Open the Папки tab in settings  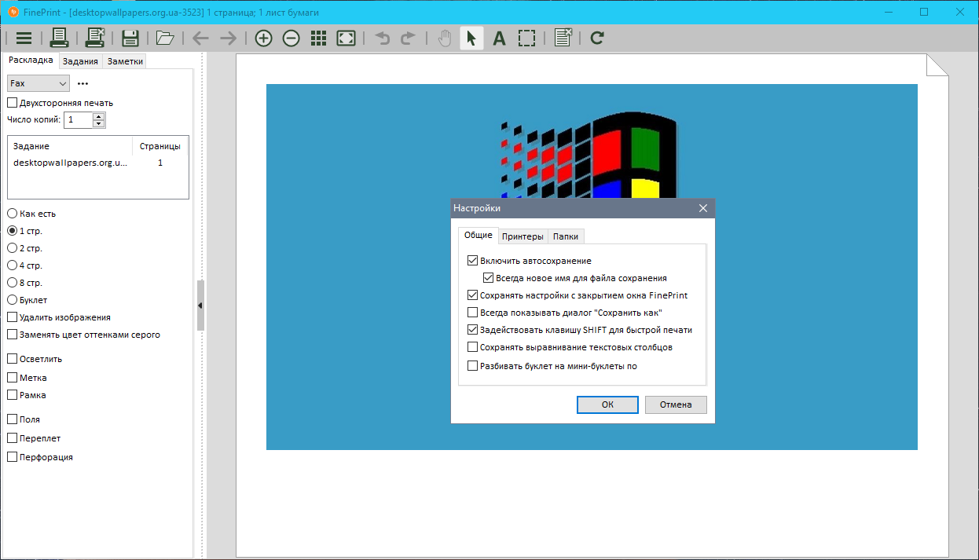pos(566,236)
